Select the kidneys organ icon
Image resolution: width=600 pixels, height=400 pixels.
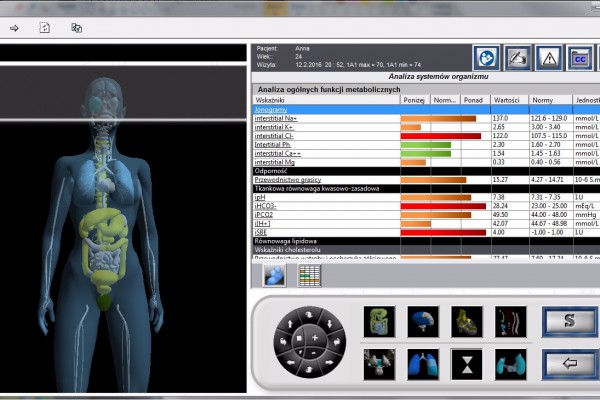point(380,363)
